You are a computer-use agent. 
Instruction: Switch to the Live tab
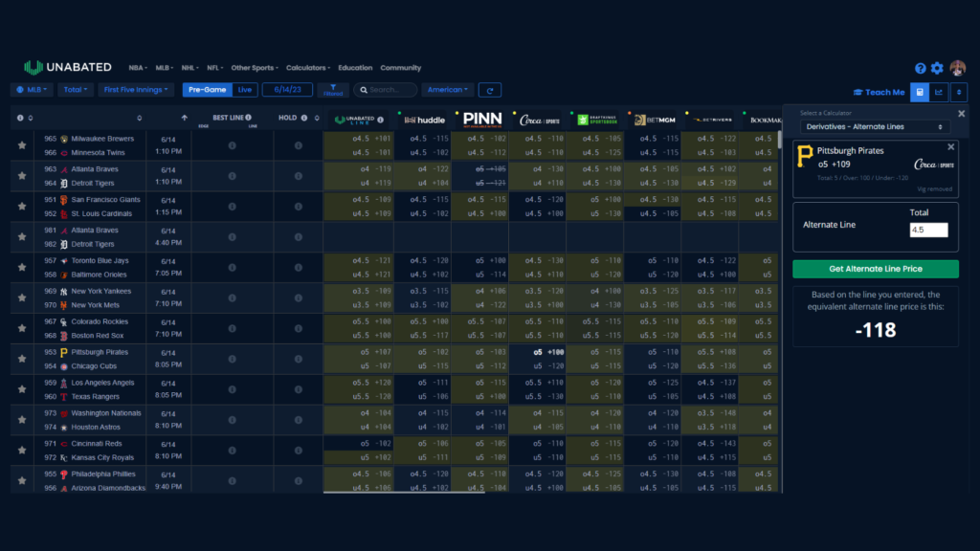click(245, 90)
